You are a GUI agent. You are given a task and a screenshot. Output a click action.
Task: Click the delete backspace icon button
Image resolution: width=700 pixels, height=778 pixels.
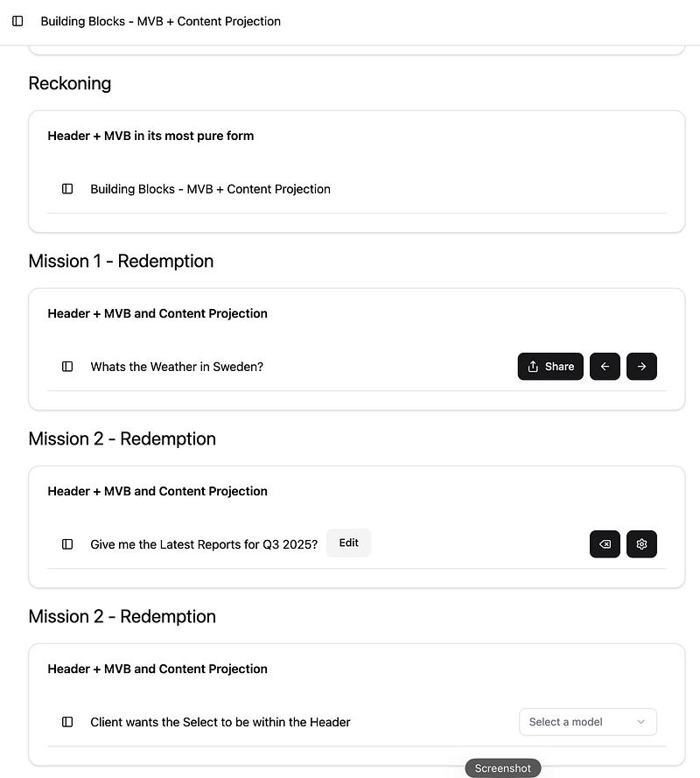pyautogui.click(x=605, y=544)
